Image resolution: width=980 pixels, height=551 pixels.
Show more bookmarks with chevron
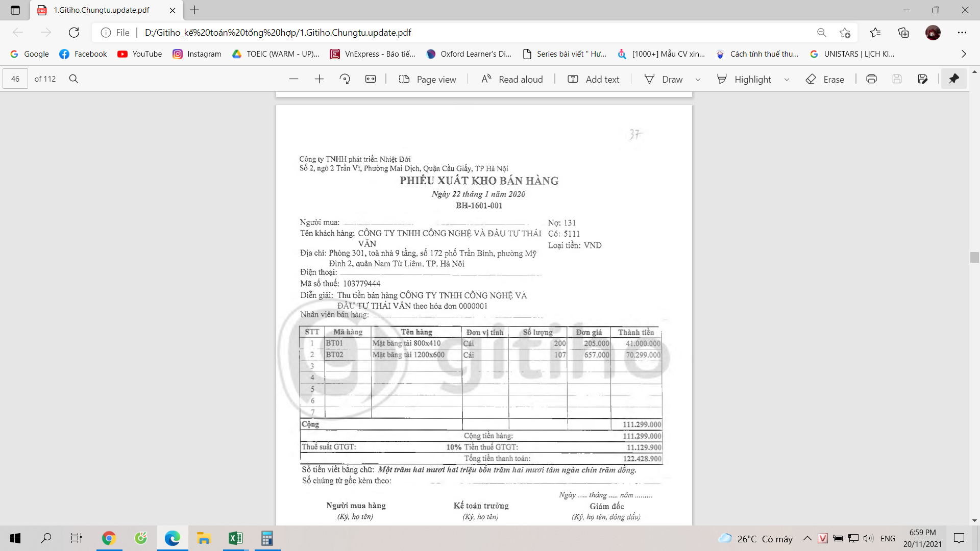tap(964, 54)
